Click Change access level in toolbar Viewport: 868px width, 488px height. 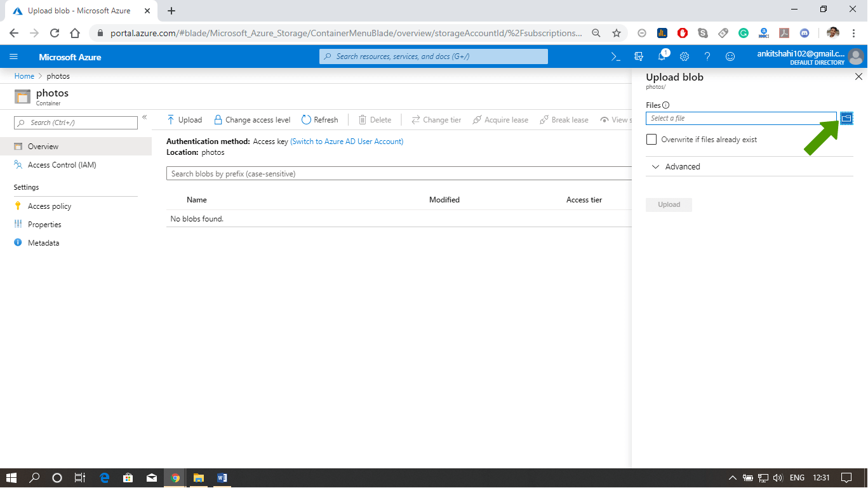[252, 120]
